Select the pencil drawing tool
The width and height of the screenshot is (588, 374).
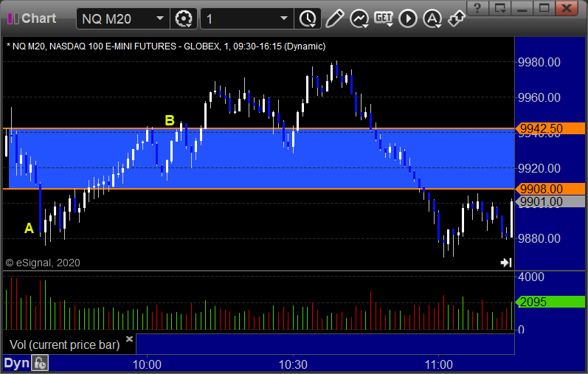(x=334, y=18)
